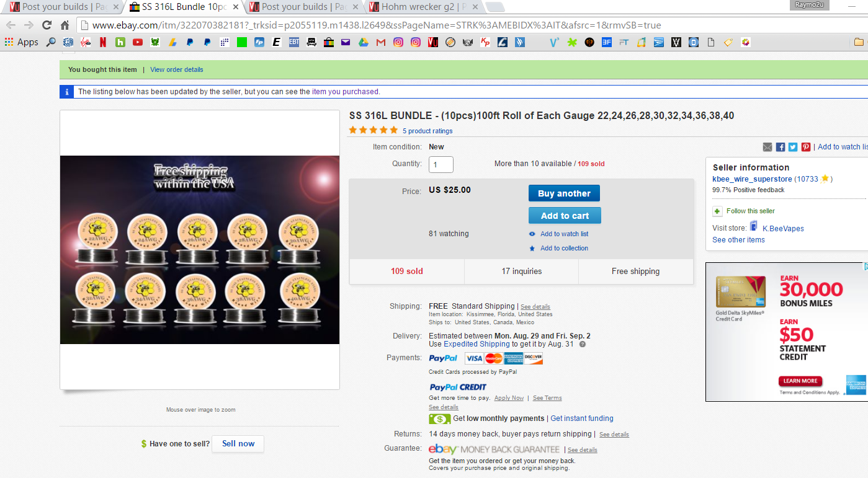The image size is (868, 478).
Task: Switch to the Hohm wrecker g2 tab
Action: (x=422, y=7)
